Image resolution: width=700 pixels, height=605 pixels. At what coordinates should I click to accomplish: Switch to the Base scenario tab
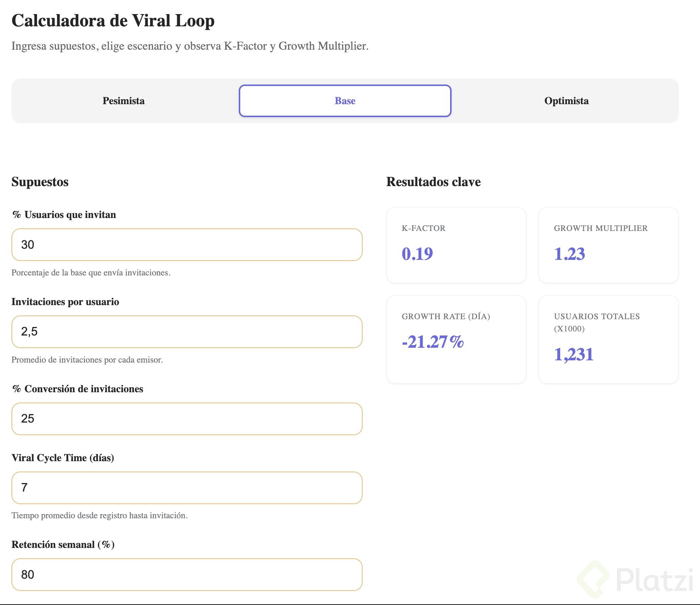click(345, 101)
